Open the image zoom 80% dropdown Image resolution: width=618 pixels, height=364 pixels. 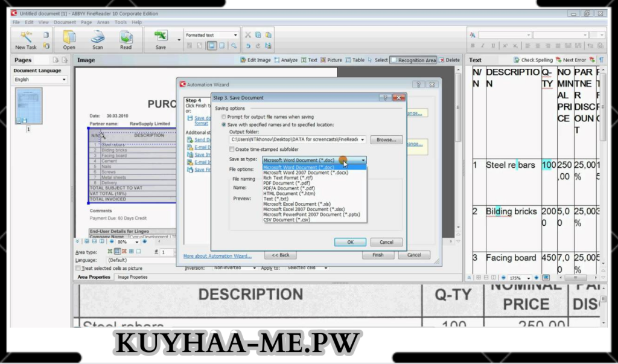click(x=136, y=241)
